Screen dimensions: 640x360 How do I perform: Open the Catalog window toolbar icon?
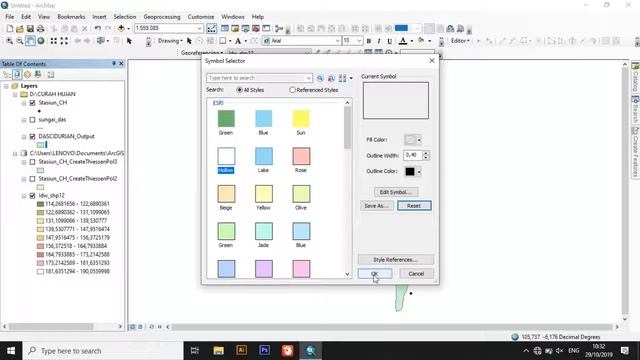(235, 29)
